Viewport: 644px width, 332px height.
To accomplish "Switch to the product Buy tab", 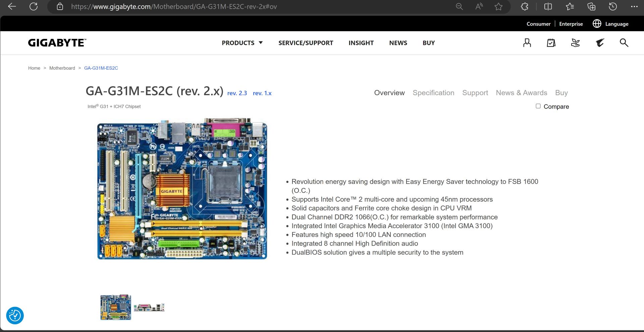I will pyautogui.click(x=561, y=93).
